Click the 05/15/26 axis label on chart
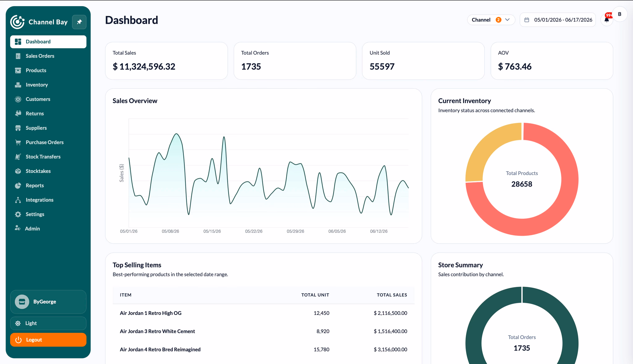 [x=212, y=231]
